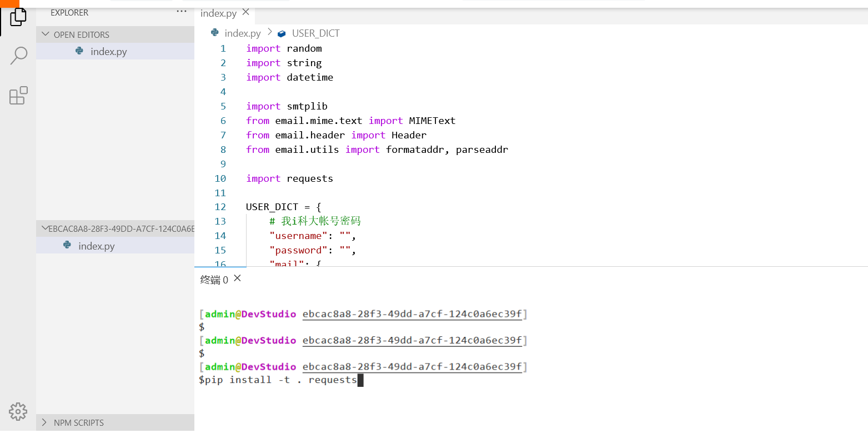Select index.py in workspace folder tree
The height and width of the screenshot is (448, 868).
coord(116,246)
